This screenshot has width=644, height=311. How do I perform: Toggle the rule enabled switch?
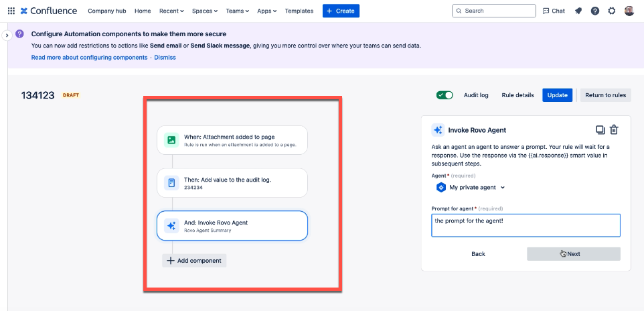(x=445, y=95)
